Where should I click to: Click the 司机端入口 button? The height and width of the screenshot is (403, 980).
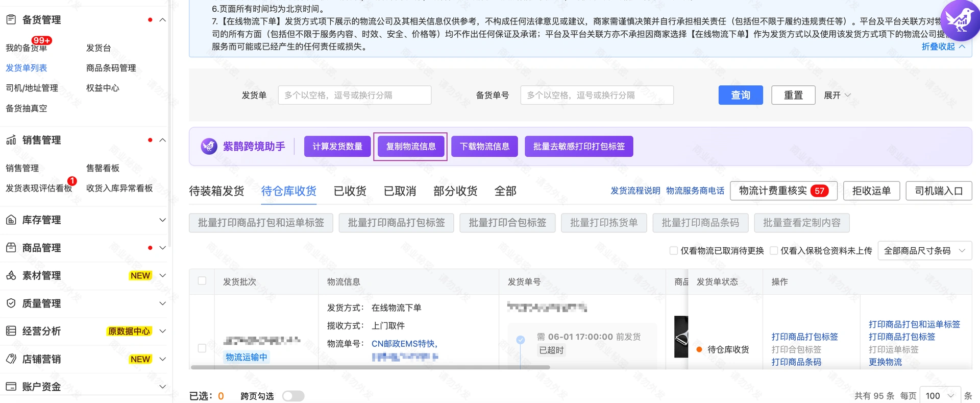pos(939,191)
